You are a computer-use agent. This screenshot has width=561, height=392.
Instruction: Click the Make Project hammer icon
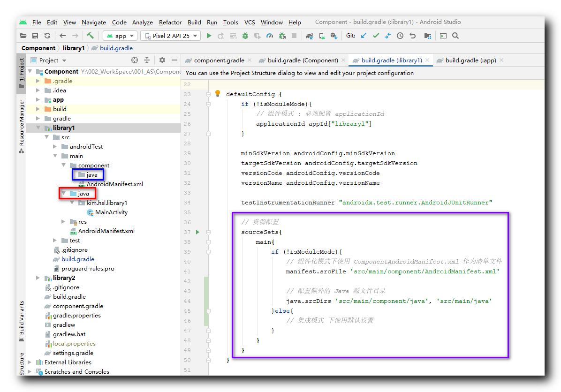pos(90,36)
